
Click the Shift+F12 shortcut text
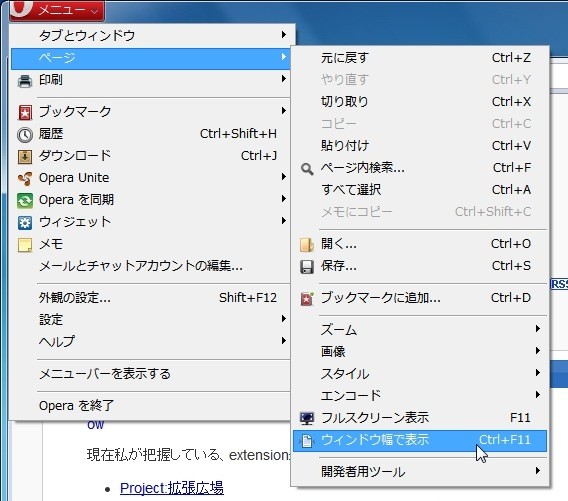(248, 298)
